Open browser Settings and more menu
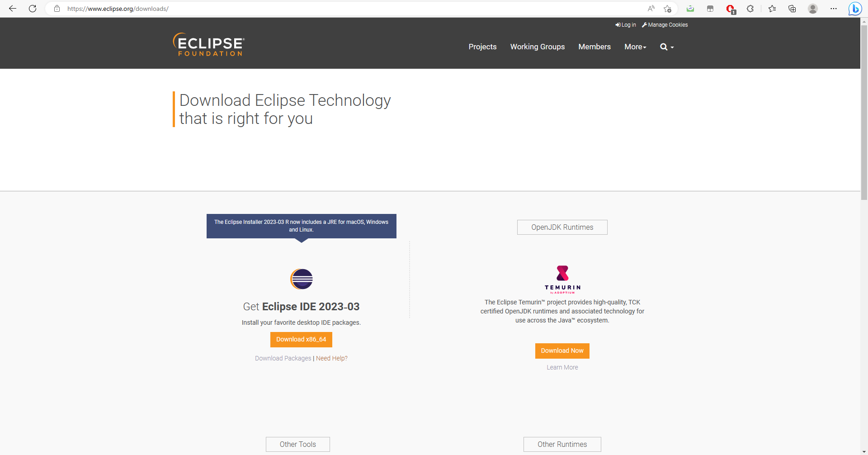The height and width of the screenshot is (455, 868). click(834, 9)
